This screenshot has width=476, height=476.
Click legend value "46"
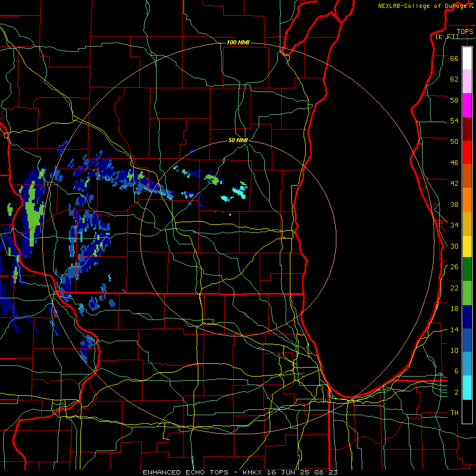click(x=454, y=163)
